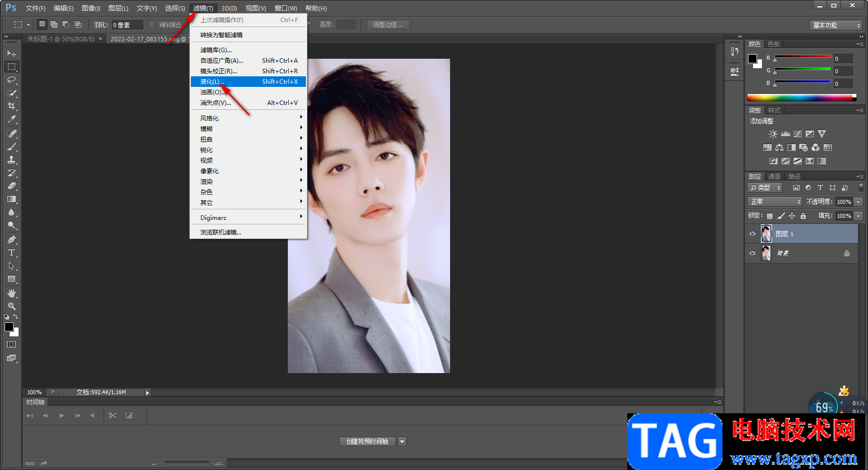Select the Move tool
The image size is (868, 470).
click(x=12, y=53)
